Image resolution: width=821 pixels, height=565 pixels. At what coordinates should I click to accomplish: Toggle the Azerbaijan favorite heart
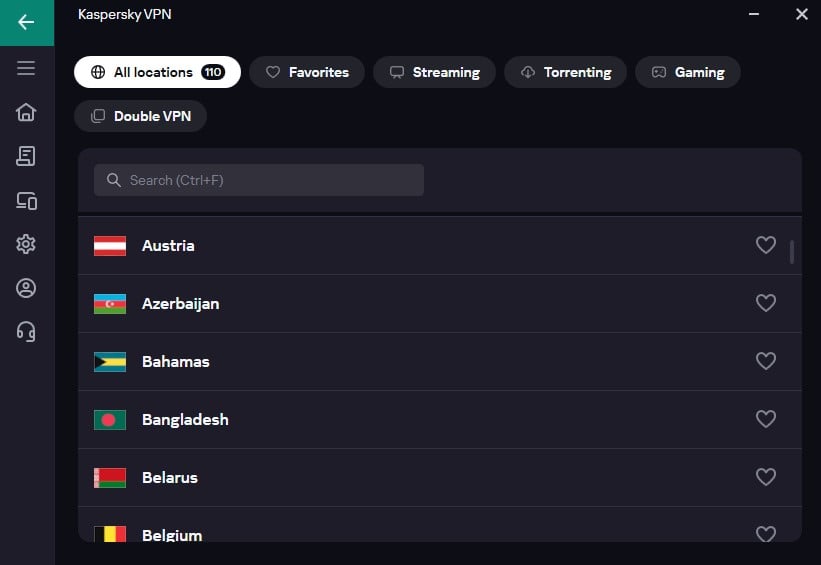765,303
